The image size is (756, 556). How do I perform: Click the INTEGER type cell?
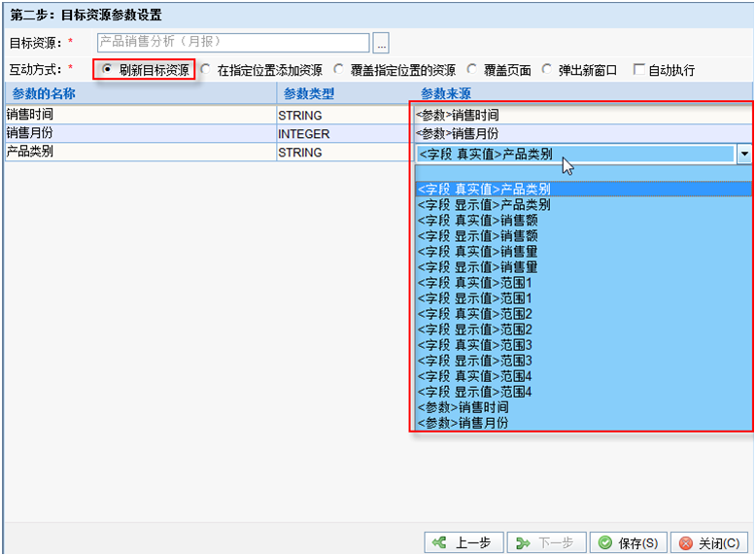(343, 133)
